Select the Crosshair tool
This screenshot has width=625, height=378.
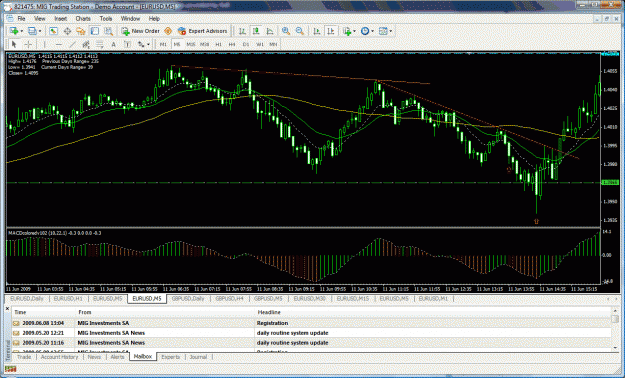(x=28, y=44)
